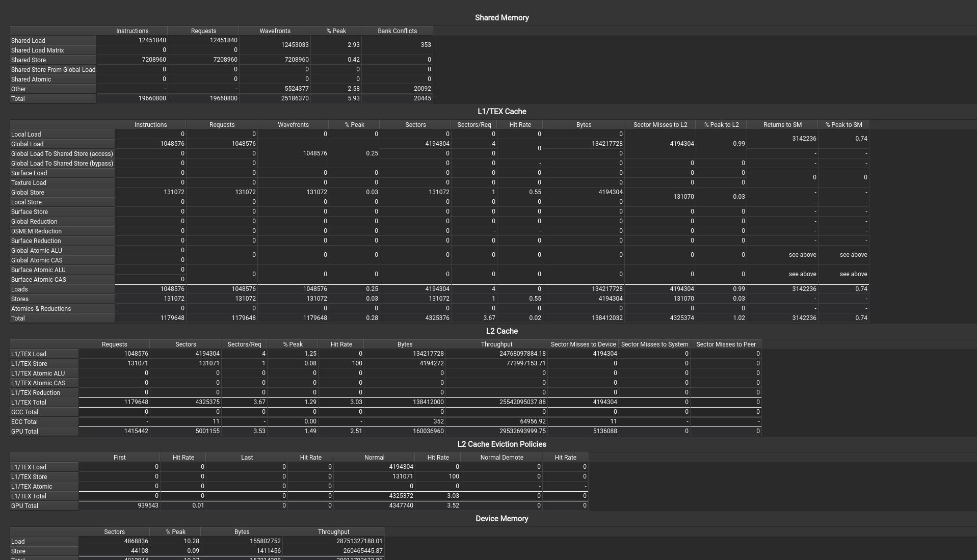
Task: Click the Shared Load wavefronts value 12453033
Action: tap(295, 45)
